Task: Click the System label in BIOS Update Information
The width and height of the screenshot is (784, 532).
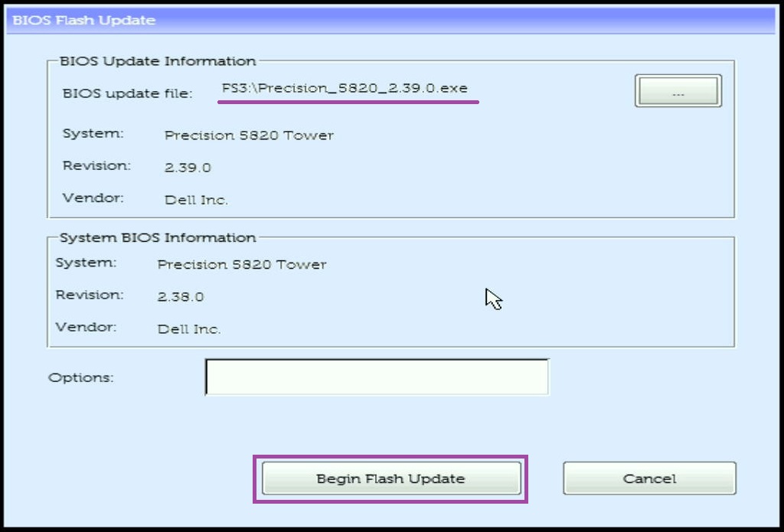Action: click(x=93, y=133)
